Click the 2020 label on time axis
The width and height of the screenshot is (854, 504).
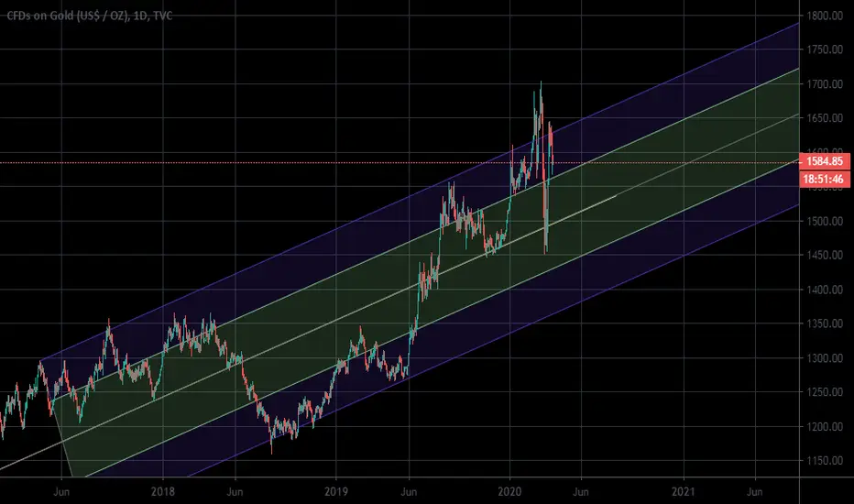510,492
